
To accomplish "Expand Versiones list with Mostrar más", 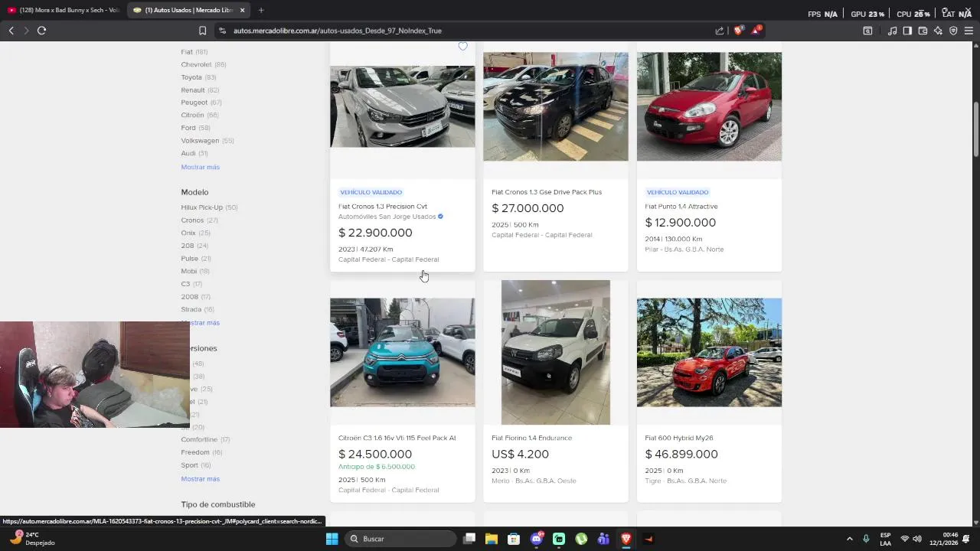I will tap(200, 479).
